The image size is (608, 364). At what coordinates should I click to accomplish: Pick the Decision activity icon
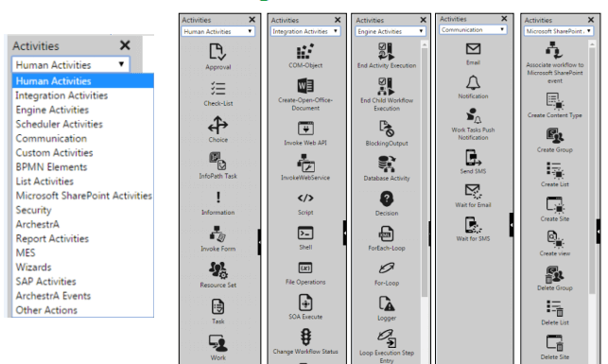pos(387,199)
